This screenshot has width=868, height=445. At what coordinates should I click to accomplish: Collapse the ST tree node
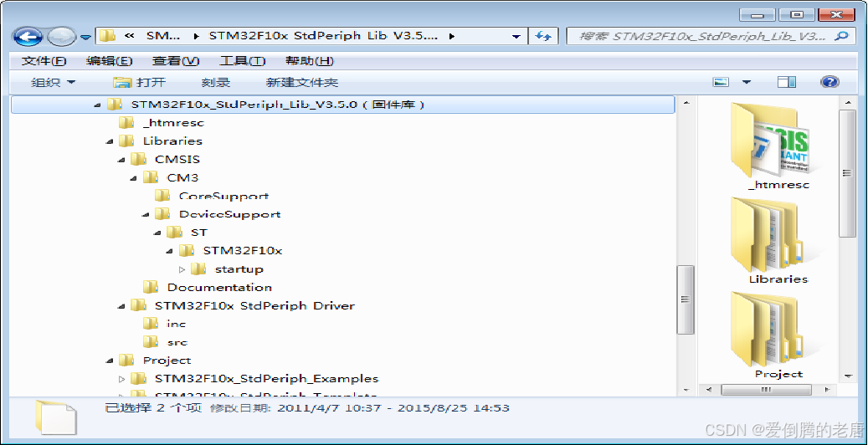point(157,233)
